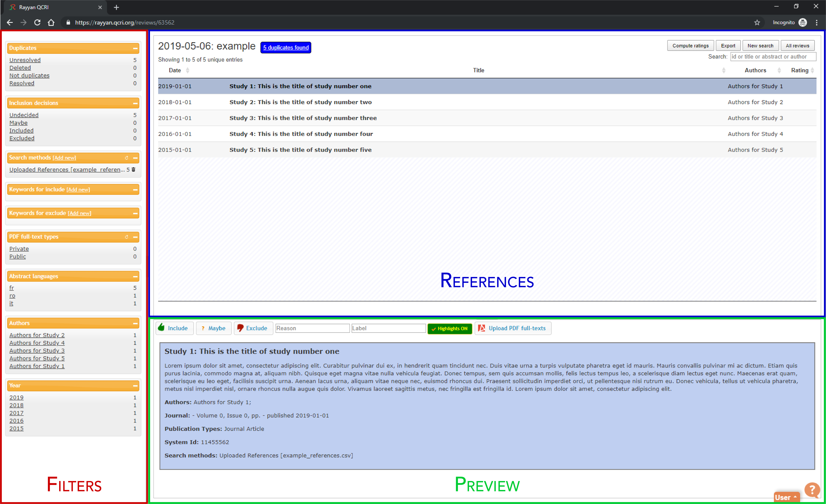
Task: Filter abstracts by language fr
Action: click(12, 288)
